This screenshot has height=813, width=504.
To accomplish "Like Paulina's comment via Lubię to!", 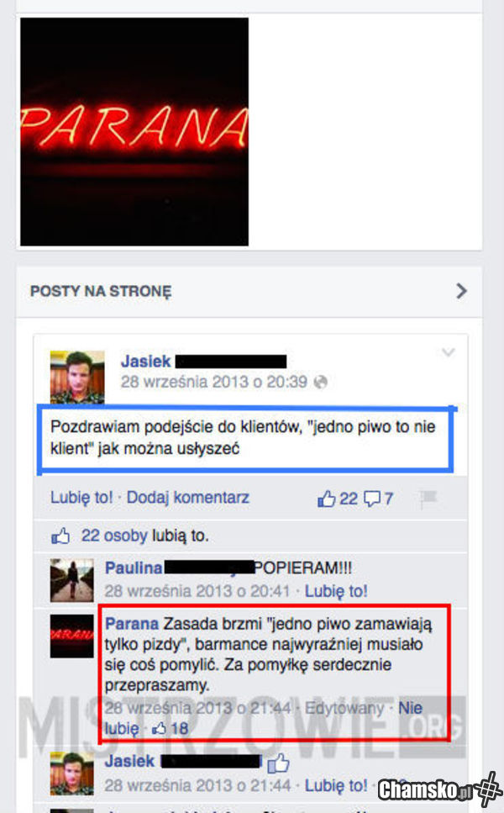I will coord(336,591).
